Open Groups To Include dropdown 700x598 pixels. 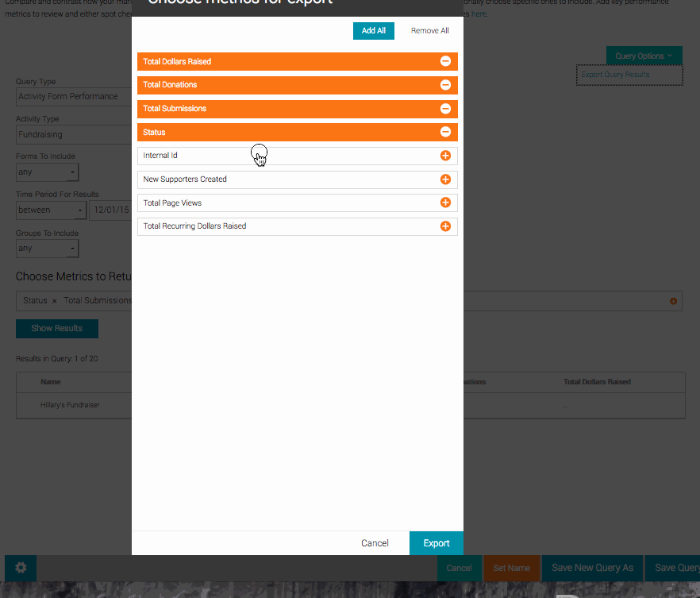(x=48, y=249)
